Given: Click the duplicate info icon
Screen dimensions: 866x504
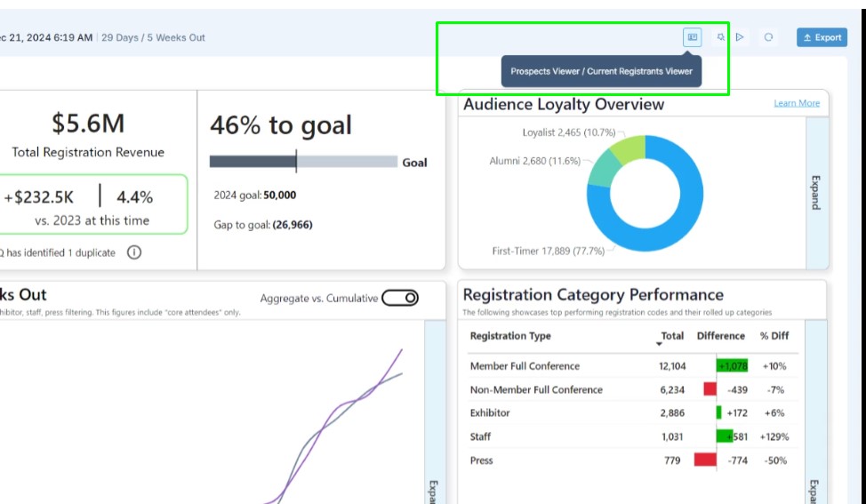Looking at the screenshot, I should 134,252.
